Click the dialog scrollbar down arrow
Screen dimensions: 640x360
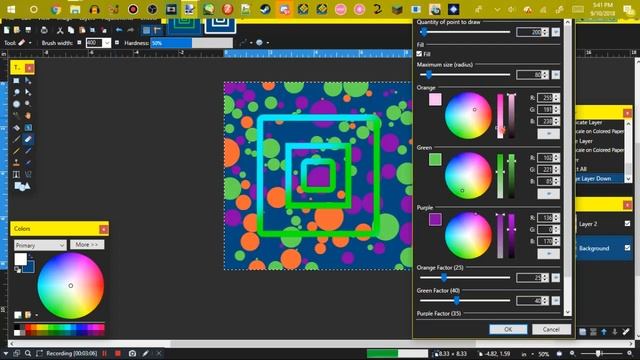tap(567, 312)
